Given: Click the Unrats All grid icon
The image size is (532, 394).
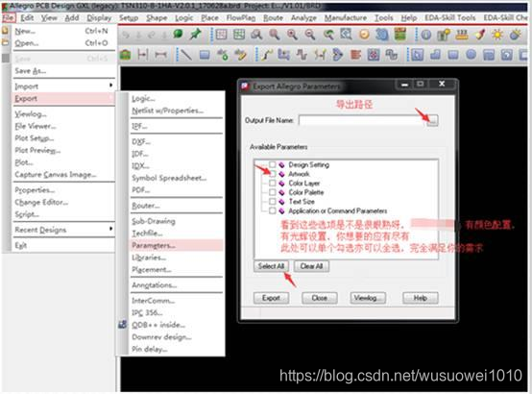Looking at the screenshot, I should pyautogui.click(x=221, y=35).
